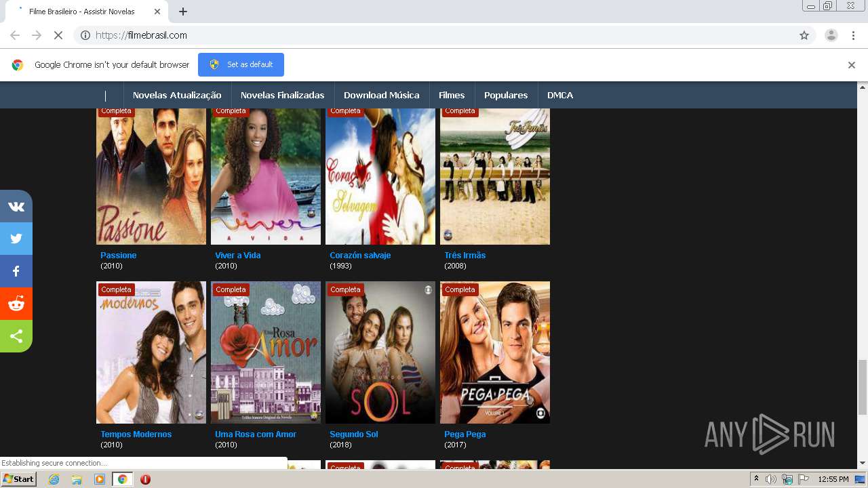Open Windows Explorer folder from taskbar

pyautogui.click(x=77, y=479)
